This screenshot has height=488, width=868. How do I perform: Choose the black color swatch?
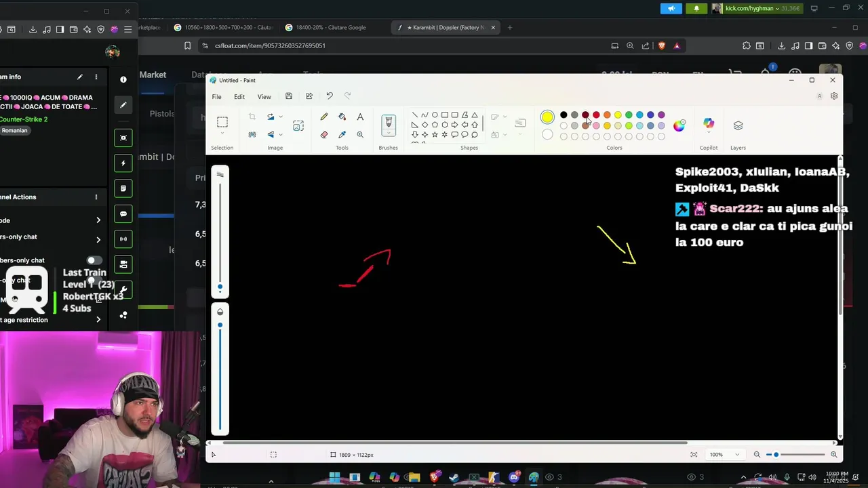click(x=564, y=115)
